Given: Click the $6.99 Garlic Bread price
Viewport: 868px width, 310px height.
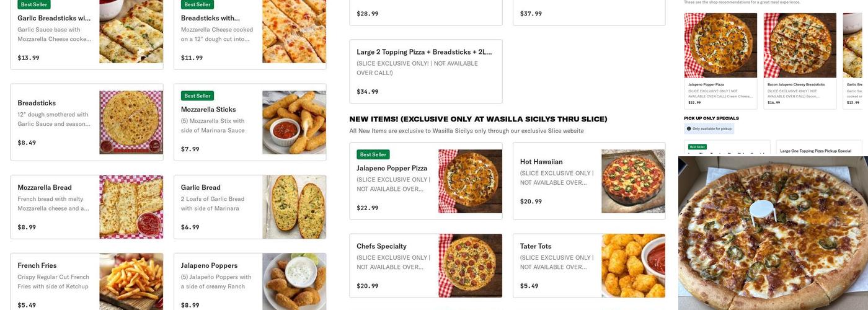Looking at the screenshot, I should coord(190,227).
